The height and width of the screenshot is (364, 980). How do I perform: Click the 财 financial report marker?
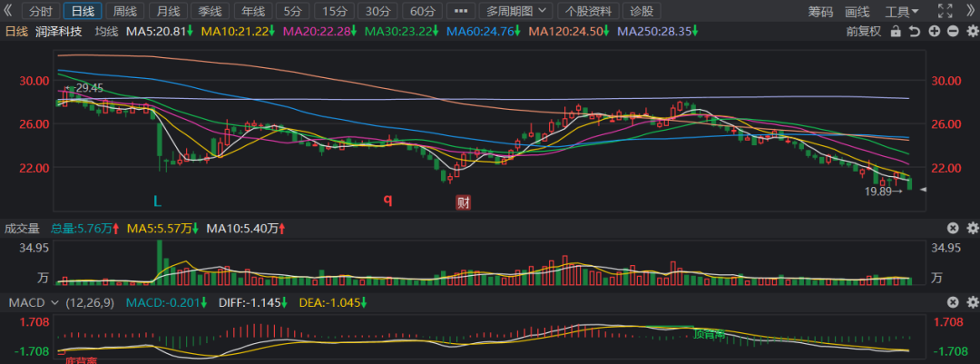[x=463, y=202]
